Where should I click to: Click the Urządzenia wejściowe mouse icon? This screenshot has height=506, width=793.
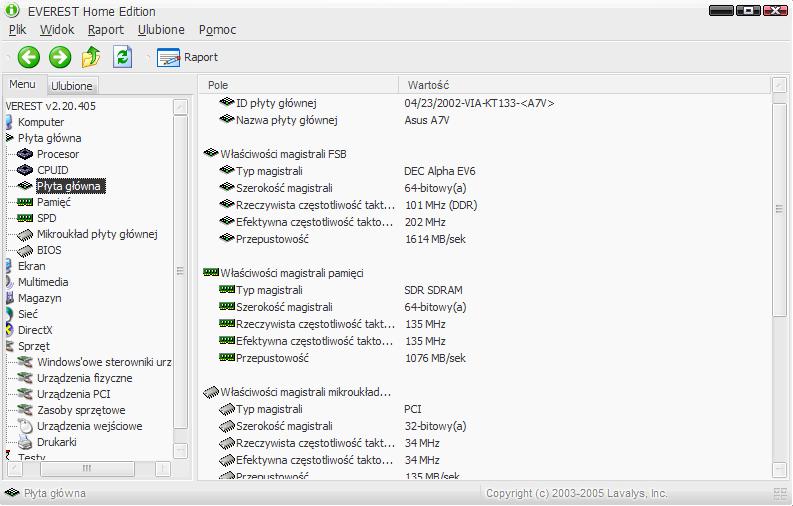[25, 426]
